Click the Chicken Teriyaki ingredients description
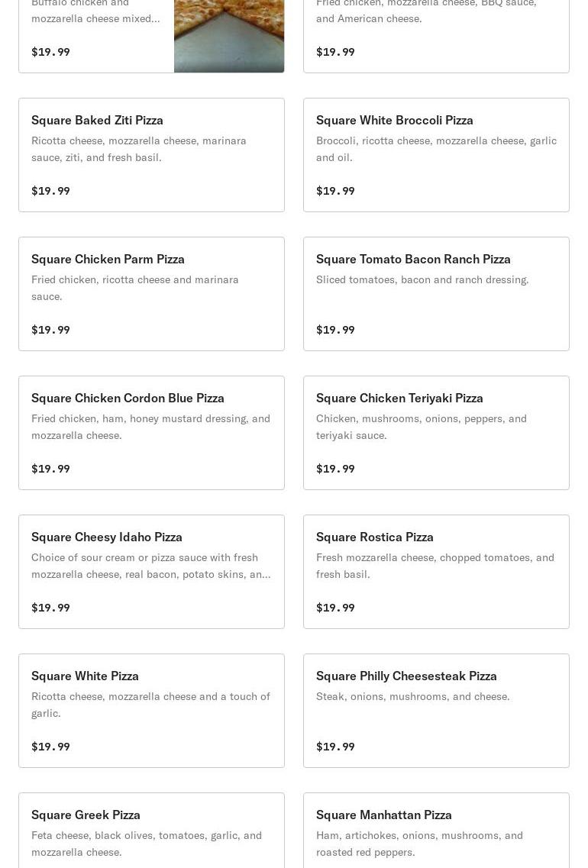The image size is (588, 868). point(421,427)
